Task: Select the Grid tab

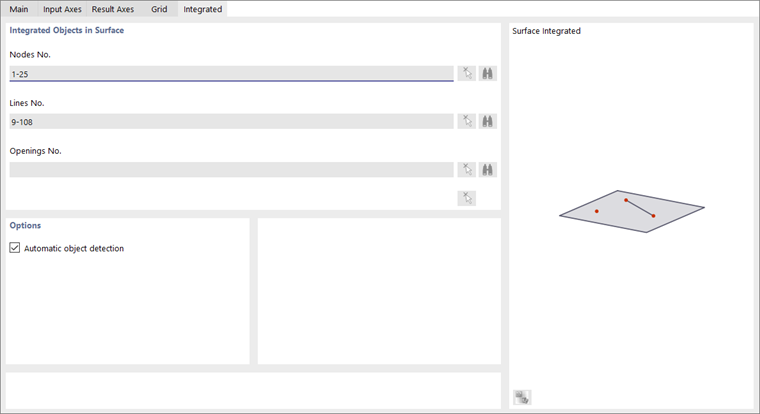Action: (x=159, y=9)
